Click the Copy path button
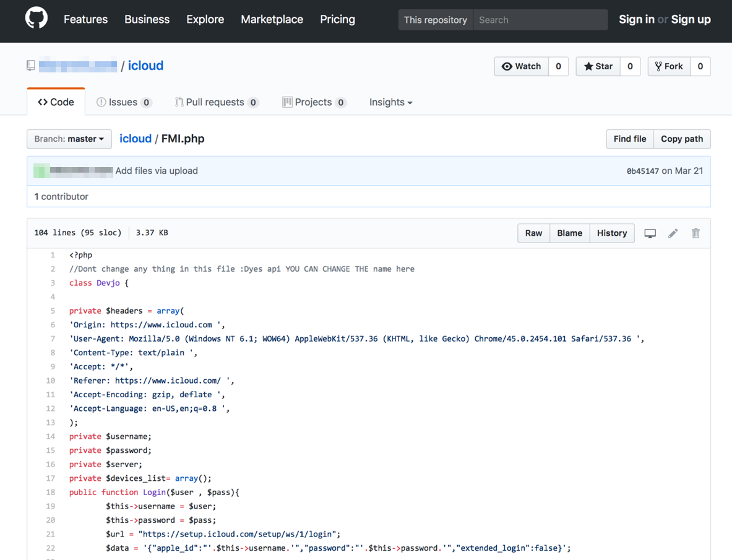This screenshot has width=732, height=560. (x=681, y=139)
